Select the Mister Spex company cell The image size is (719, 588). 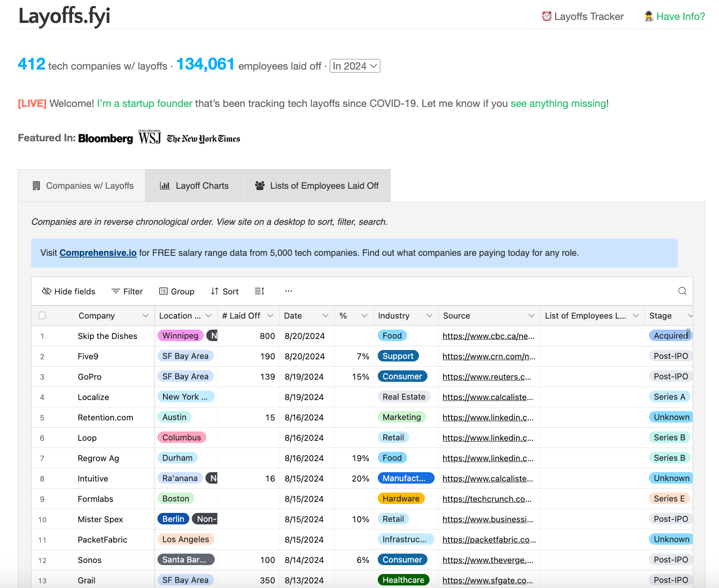coord(100,519)
